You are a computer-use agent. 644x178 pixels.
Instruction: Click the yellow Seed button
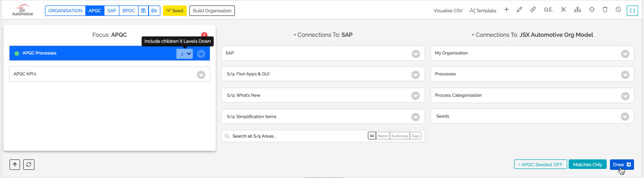point(175,10)
